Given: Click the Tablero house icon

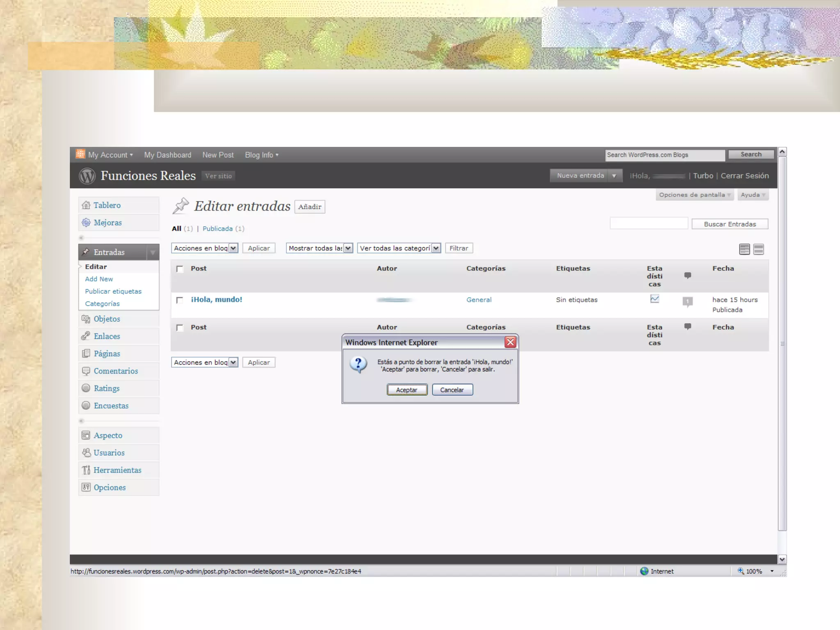Looking at the screenshot, I should (x=86, y=205).
